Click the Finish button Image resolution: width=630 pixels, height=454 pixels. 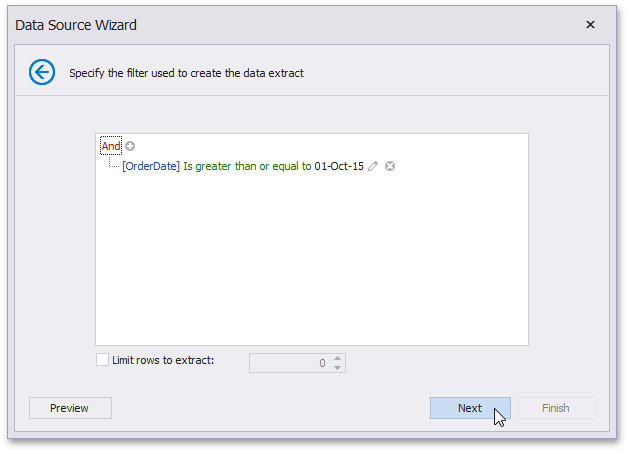click(x=556, y=408)
